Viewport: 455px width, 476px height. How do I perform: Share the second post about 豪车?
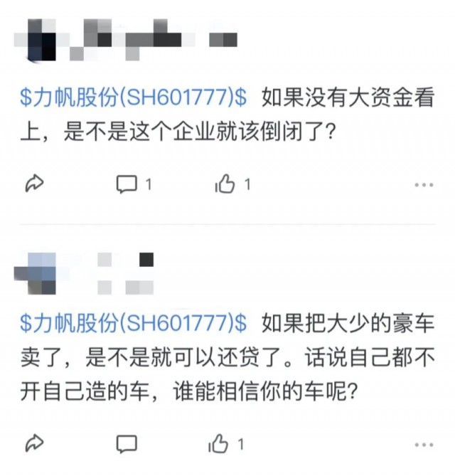tap(34, 444)
